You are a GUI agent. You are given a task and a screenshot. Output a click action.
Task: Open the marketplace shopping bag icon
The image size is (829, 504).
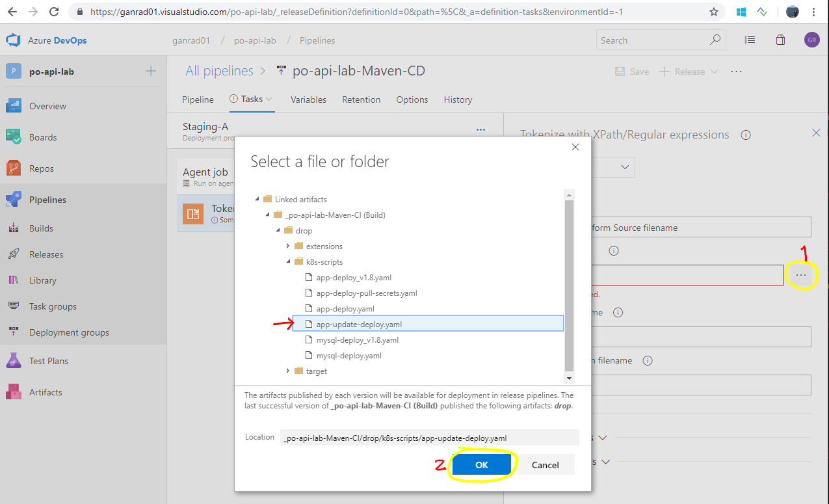[780, 40]
